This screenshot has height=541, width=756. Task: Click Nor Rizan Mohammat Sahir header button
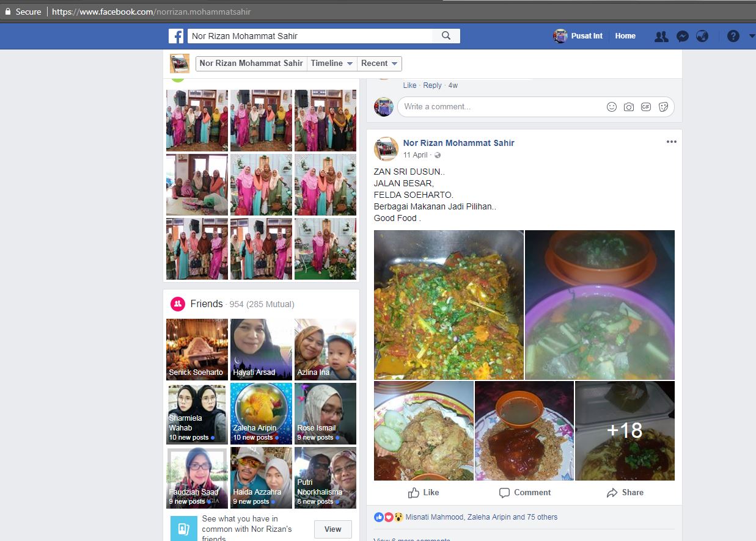[x=251, y=64]
